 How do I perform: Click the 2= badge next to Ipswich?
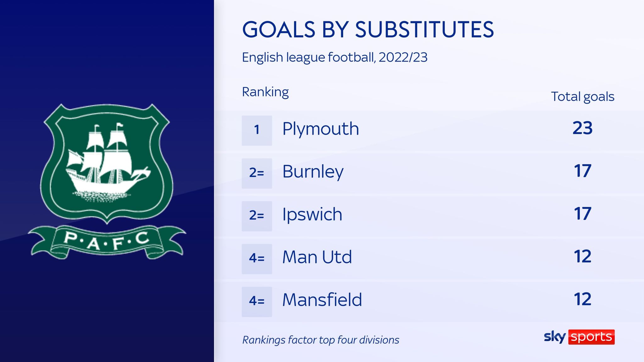tap(257, 216)
